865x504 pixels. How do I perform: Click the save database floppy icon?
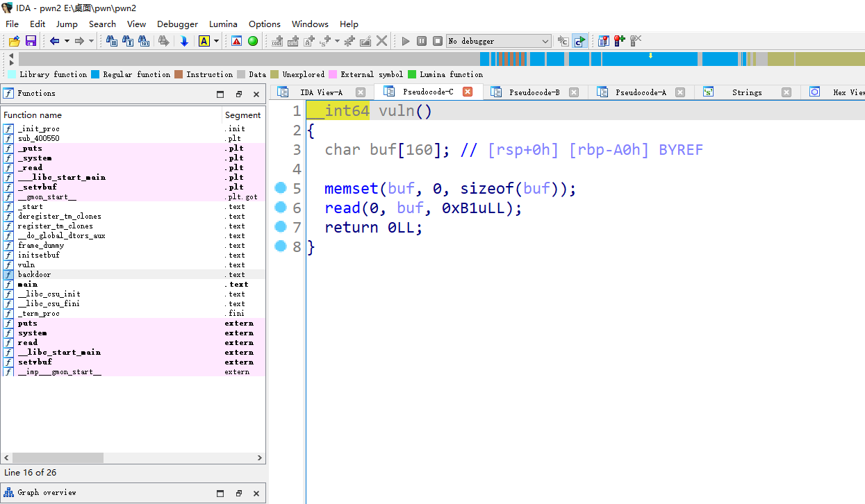[x=31, y=41]
